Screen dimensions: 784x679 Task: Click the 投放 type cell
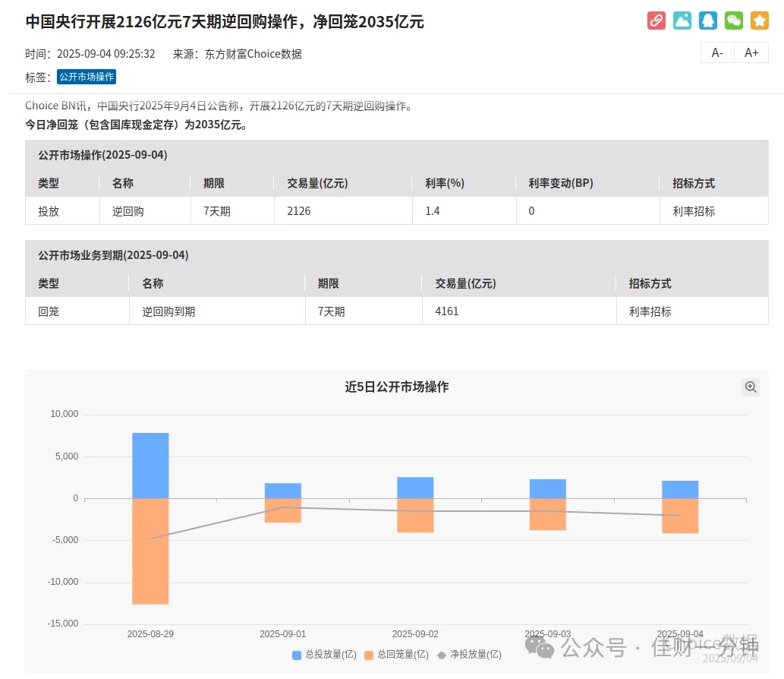(62, 210)
